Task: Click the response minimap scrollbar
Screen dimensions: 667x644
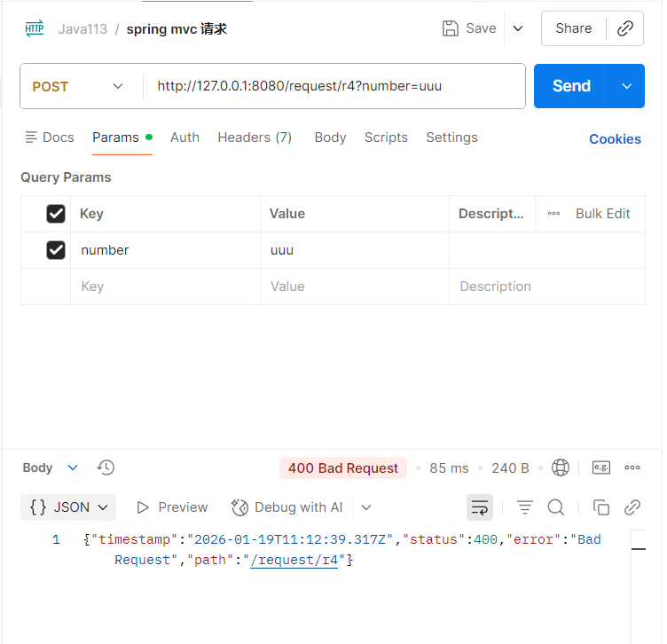Action: tap(638, 586)
